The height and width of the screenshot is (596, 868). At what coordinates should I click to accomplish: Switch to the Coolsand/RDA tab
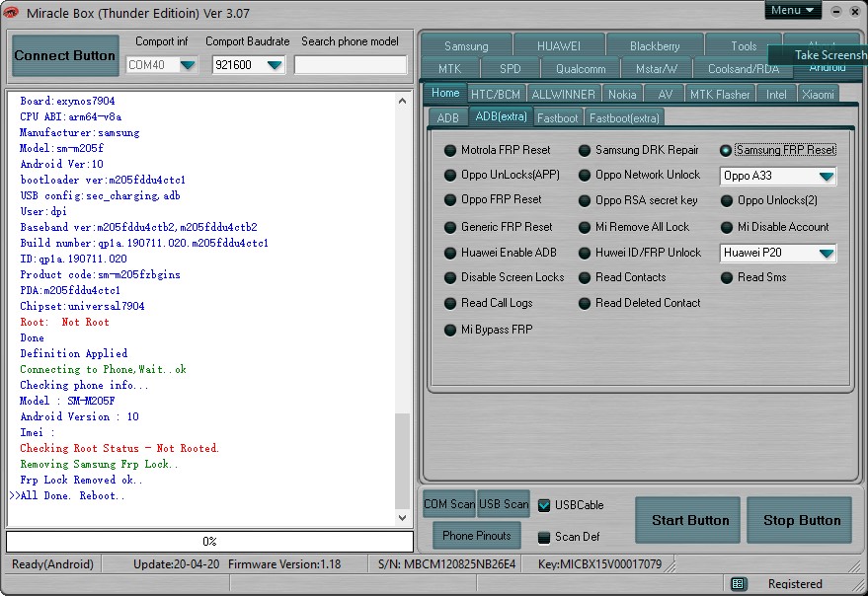click(743, 69)
